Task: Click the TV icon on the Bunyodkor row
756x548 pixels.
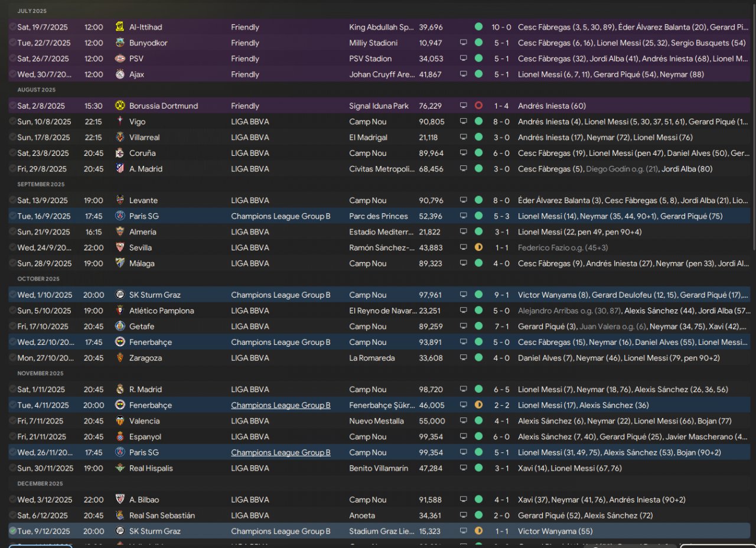Action: pos(464,43)
